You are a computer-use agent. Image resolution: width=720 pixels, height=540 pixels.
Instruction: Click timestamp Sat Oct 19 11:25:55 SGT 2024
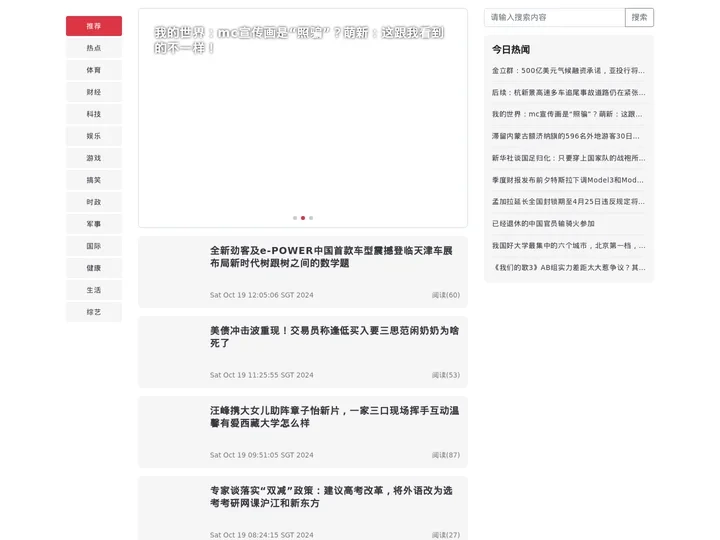coord(262,375)
